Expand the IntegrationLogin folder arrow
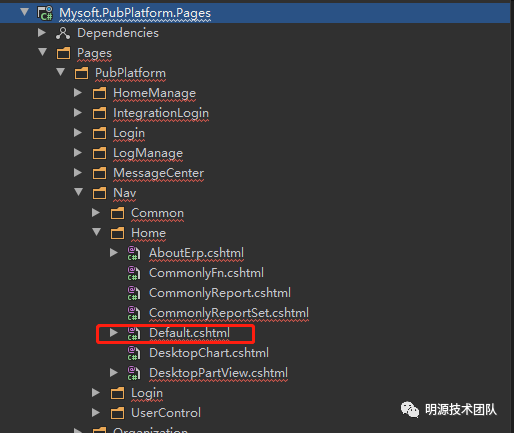 point(78,113)
